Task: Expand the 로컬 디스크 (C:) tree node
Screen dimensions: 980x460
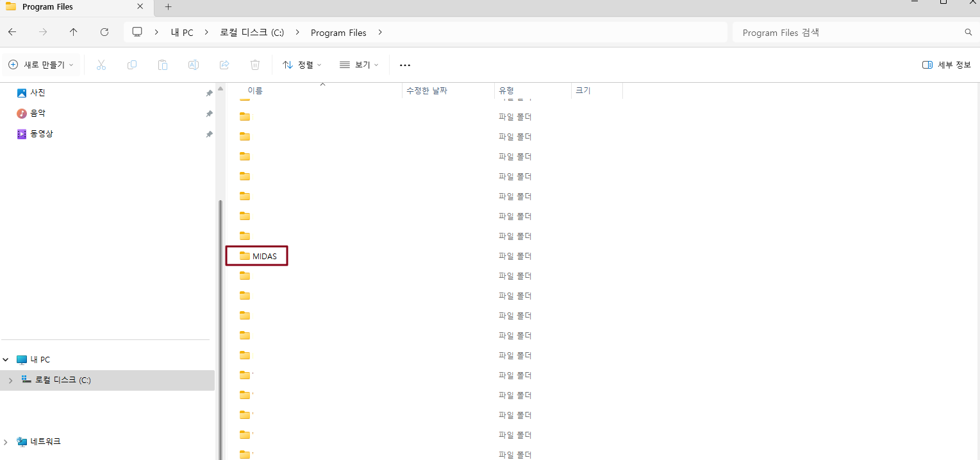Action: click(x=10, y=380)
